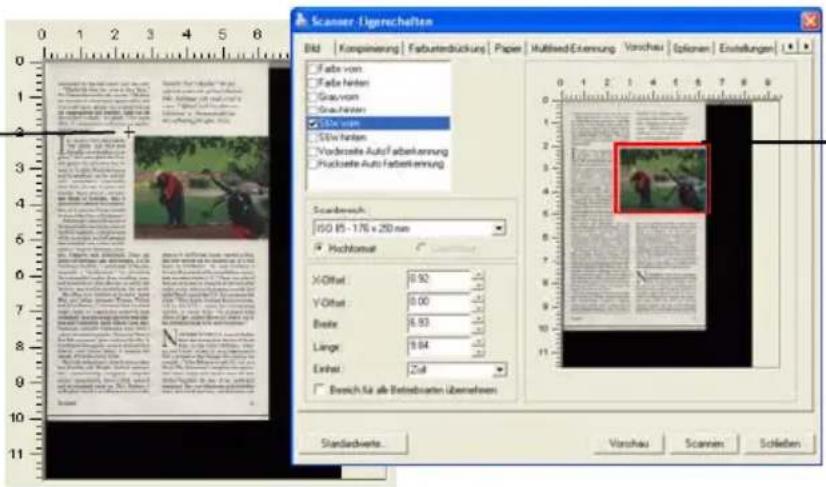This screenshot has width=826, height=487.
Task: Increase Länge with the up spinner
Action: tap(478, 342)
